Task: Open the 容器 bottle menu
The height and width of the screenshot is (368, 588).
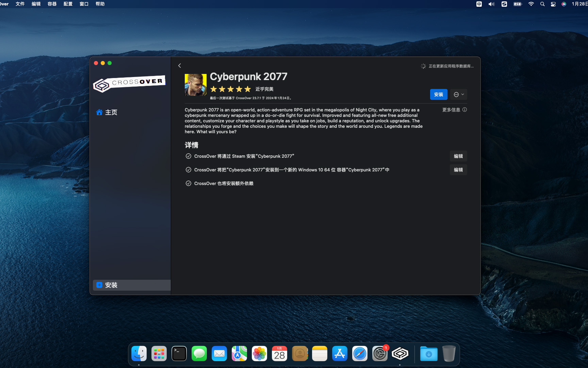Action: coord(52,4)
